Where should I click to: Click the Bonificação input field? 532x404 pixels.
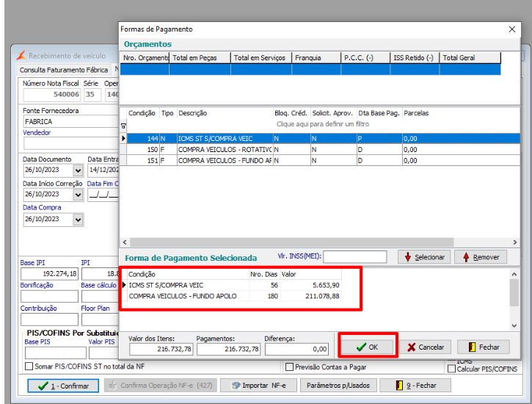pyautogui.click(x=50, y=296)
